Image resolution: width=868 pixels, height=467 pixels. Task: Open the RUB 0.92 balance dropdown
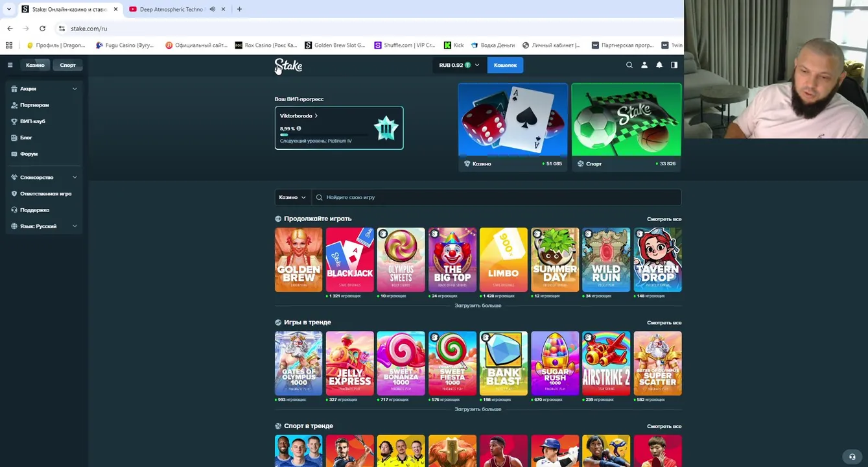pyautogui.click(x=458, y=65)
